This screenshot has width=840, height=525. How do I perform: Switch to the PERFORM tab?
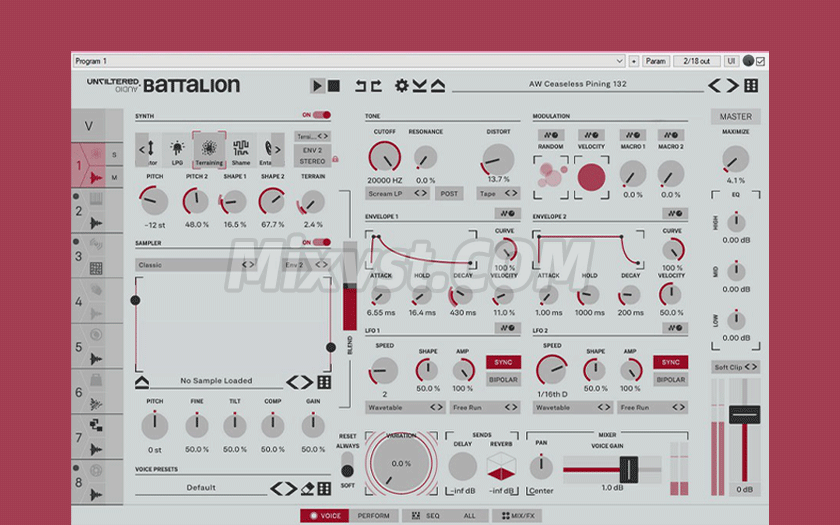(x=374, y=516)
